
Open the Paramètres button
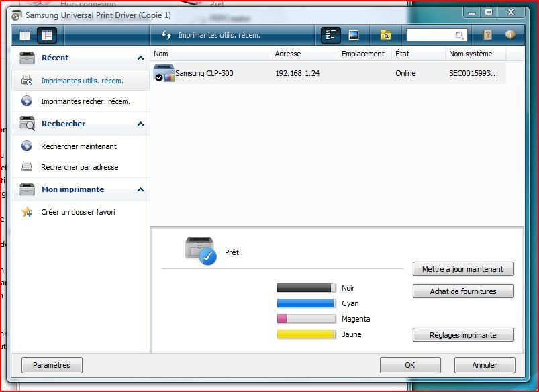pyautogui.click(x=52, y=365)
